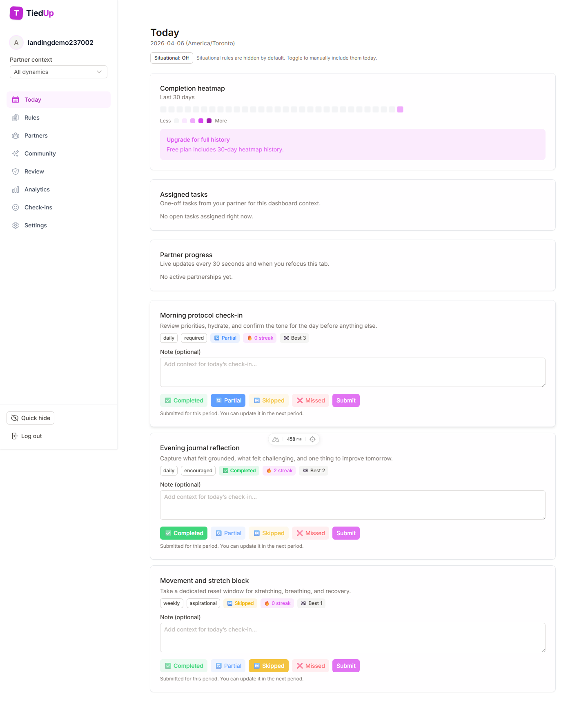The image size is (588, 718).
Task: Mark Morning protocol check-in as Completed
Action: (184, 400)
